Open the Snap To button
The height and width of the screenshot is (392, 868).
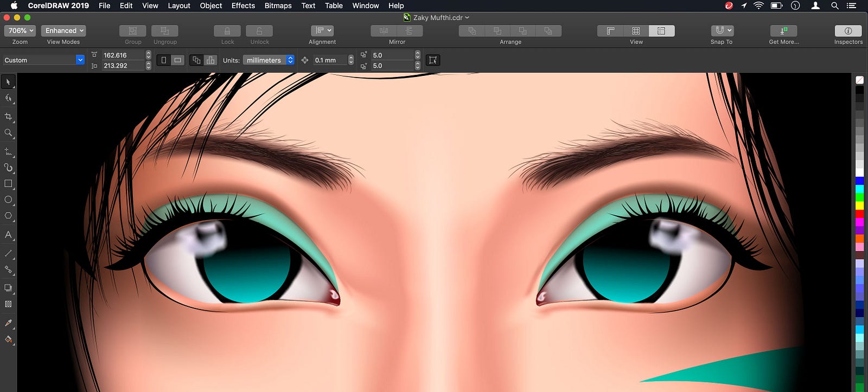[722, 31]
